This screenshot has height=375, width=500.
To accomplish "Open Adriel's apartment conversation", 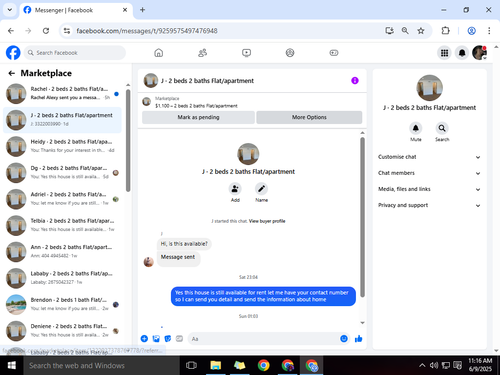I will click(x=62, y=199).
